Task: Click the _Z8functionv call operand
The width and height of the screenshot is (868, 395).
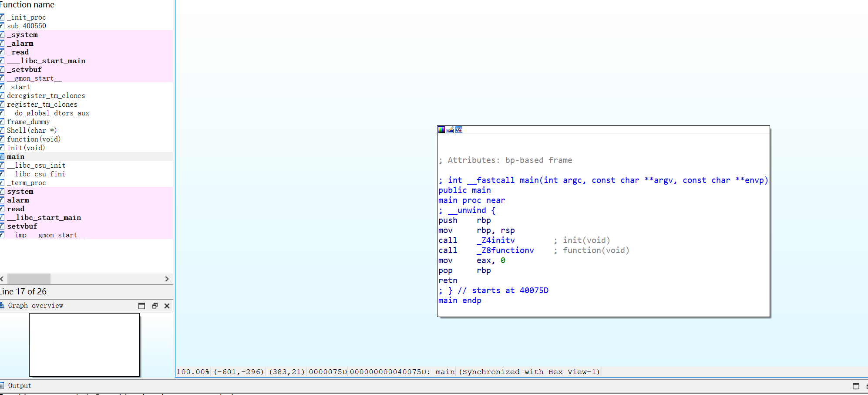Action: 505,250
